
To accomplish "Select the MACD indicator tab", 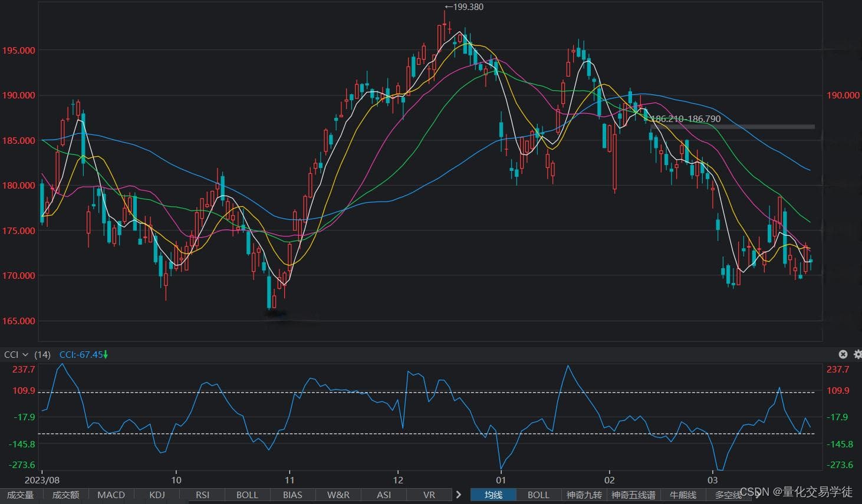I will coord(111,495).
